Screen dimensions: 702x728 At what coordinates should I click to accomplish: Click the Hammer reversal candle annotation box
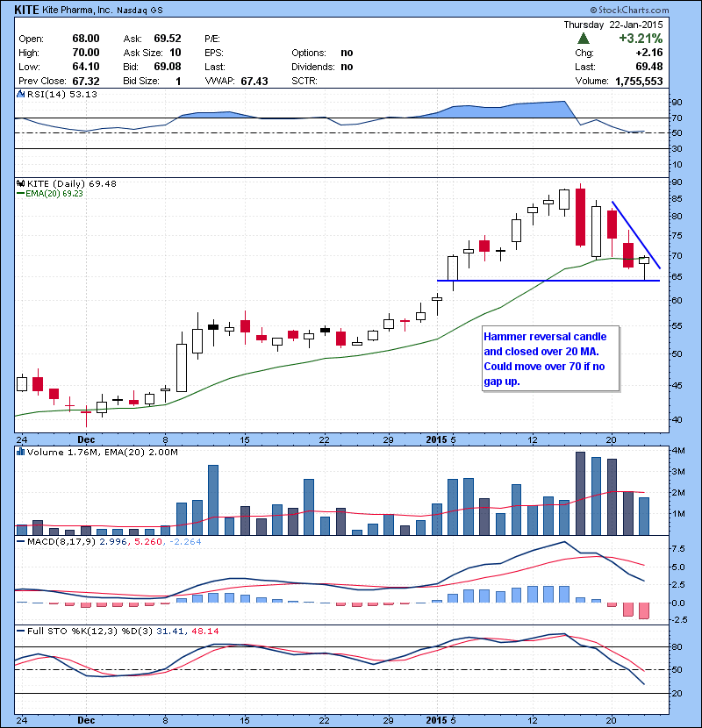550,359
